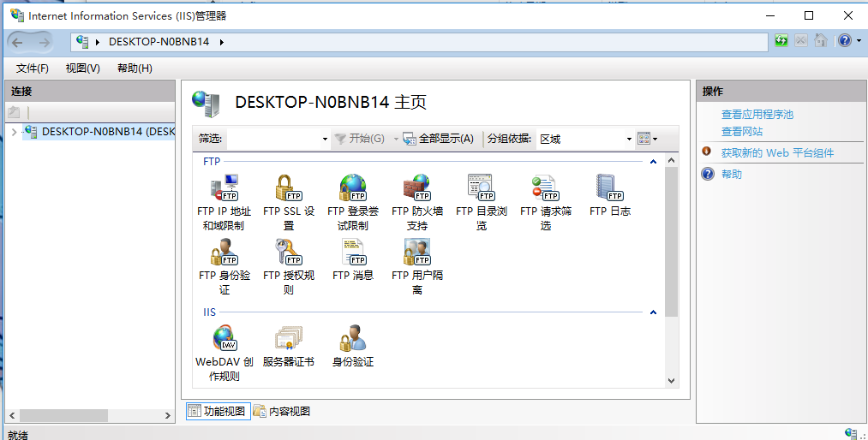Click DESKTOP-N0BNB14 in the address bar
868x440 pixels.
[x=159, y=41]
